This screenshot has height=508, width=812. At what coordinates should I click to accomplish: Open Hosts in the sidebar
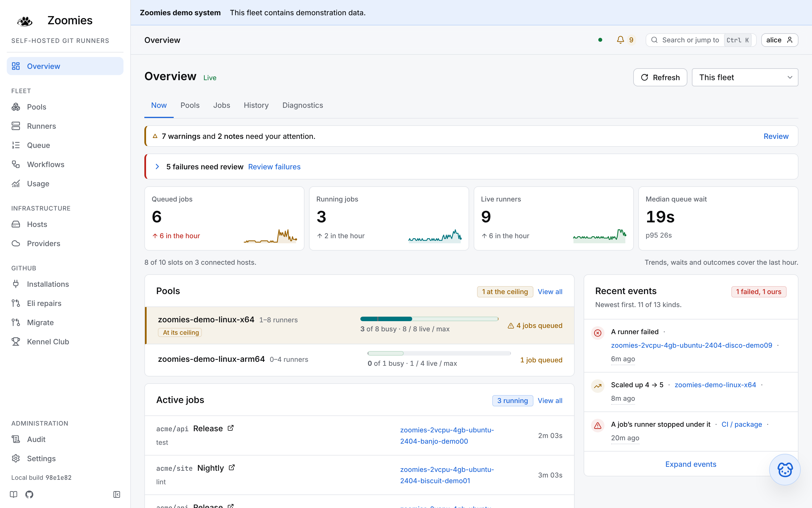[65, 224]
